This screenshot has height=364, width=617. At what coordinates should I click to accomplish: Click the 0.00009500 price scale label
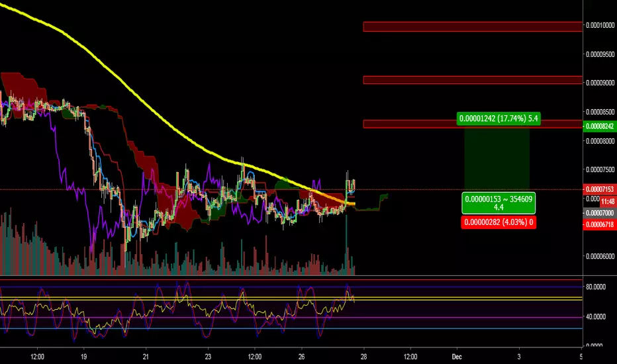pos(600,54)
